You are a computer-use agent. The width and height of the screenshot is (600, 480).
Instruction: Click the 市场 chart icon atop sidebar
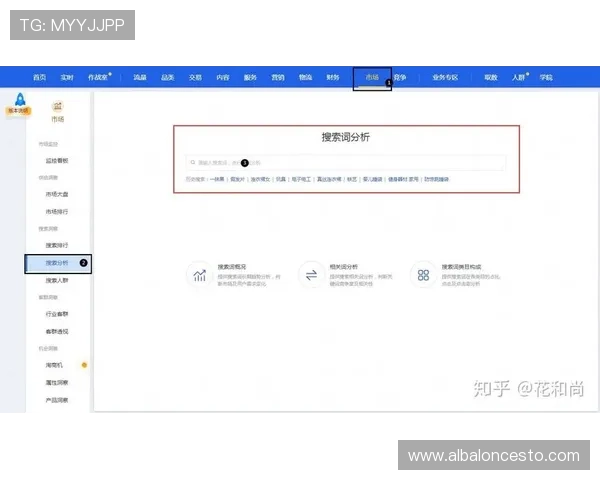tap(58, 106)
